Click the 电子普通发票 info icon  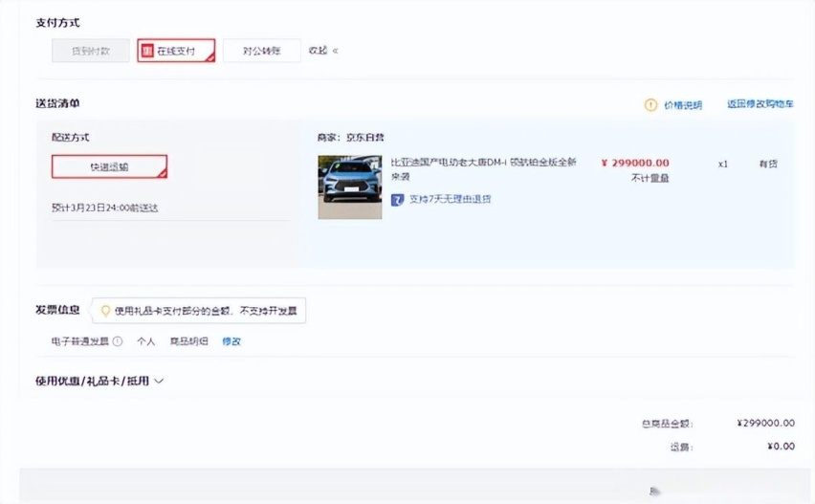click(x=118, y=341)
